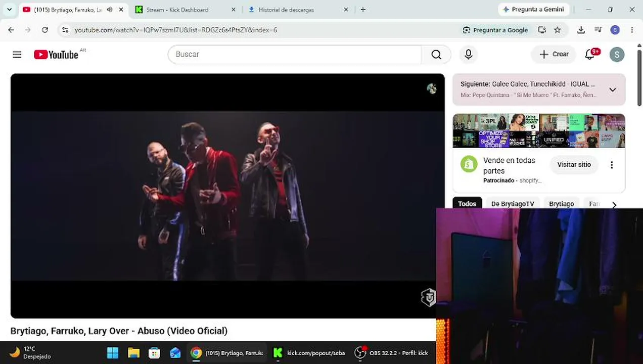643x364 pixels.
Task: Click the video player to pause
Action: point(227,196)
